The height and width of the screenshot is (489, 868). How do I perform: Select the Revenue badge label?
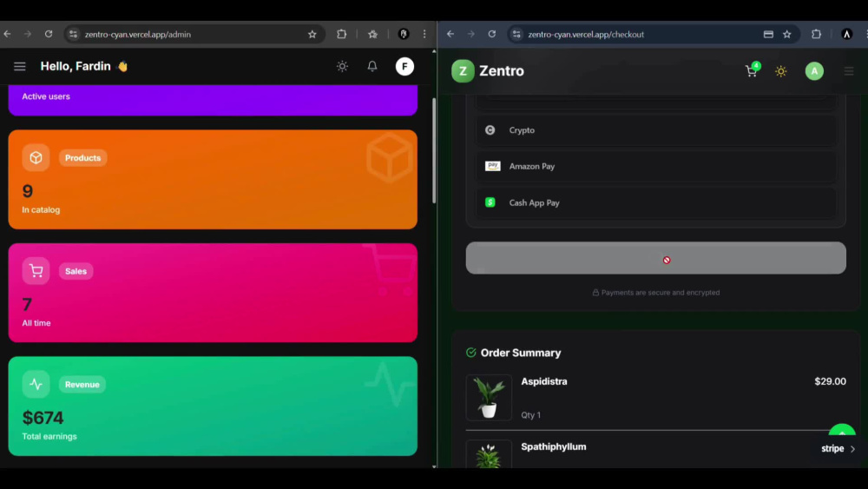point(82,384)
